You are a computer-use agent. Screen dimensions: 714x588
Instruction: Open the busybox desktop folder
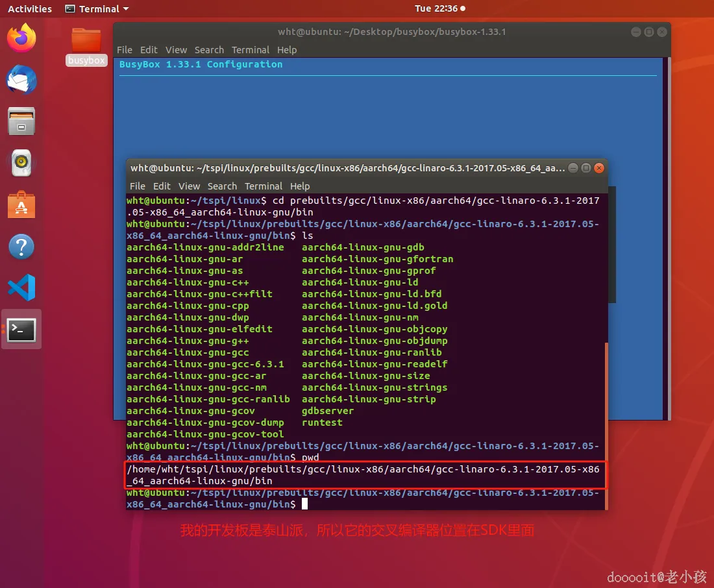pyautogui.click(x=86, y=47)
